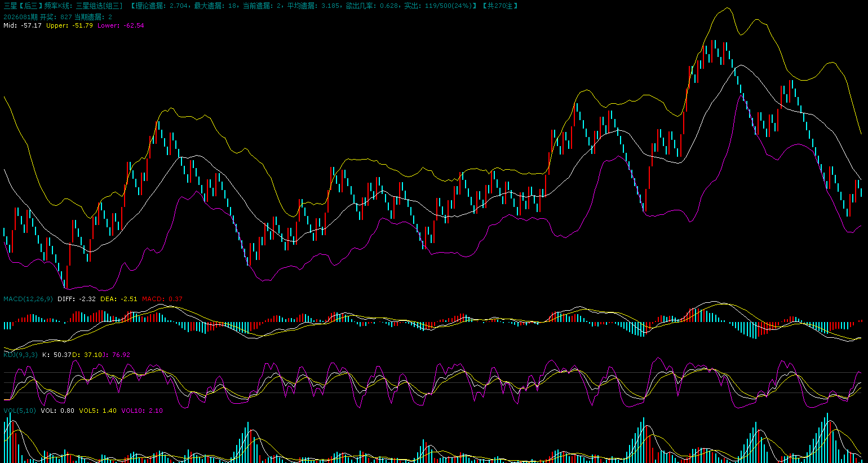Click the white Mid band value
The width and height of the screenshot is (868, 463).
23,25
